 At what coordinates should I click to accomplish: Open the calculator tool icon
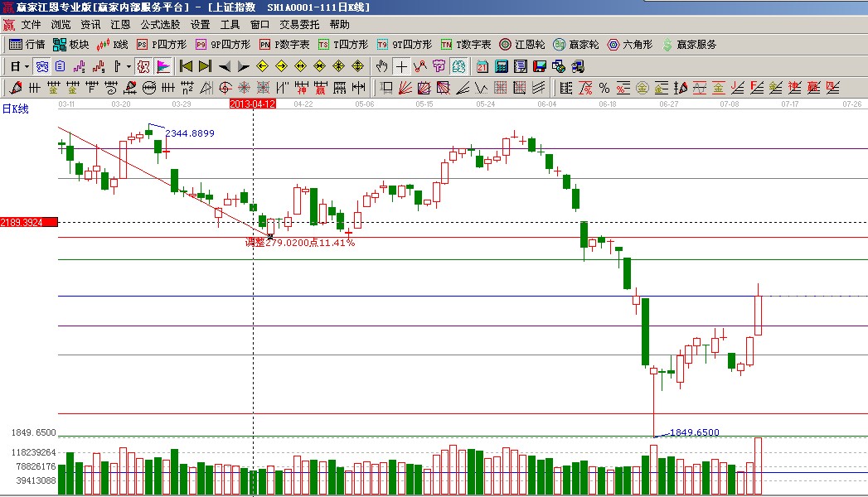click(x=502, y=66)
